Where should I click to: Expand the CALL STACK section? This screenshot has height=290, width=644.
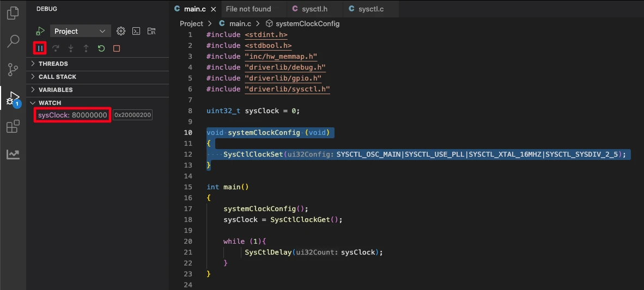(x=57, y=77)
